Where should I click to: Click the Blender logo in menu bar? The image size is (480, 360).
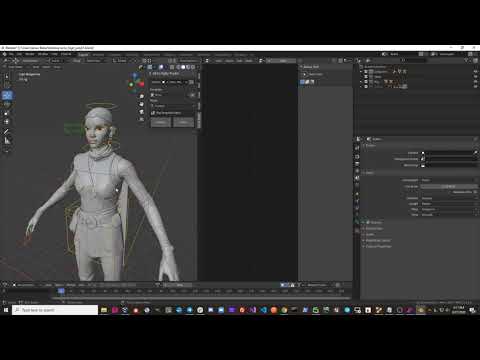point(5,54)
